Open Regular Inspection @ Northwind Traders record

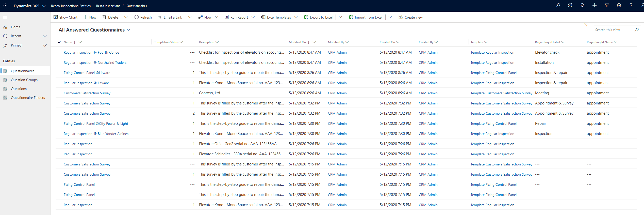click(x=95, y=63)
